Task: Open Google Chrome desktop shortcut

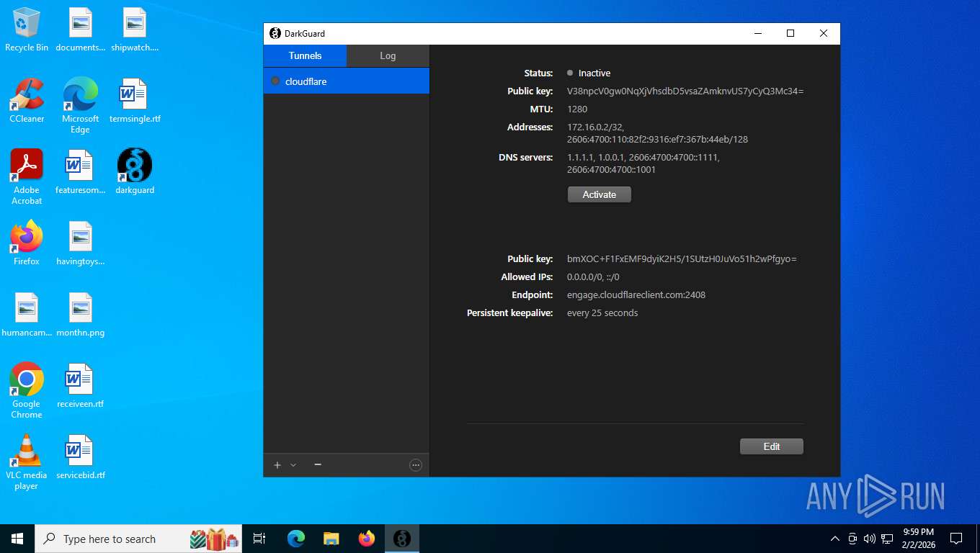Action: (x=27, y=391)
